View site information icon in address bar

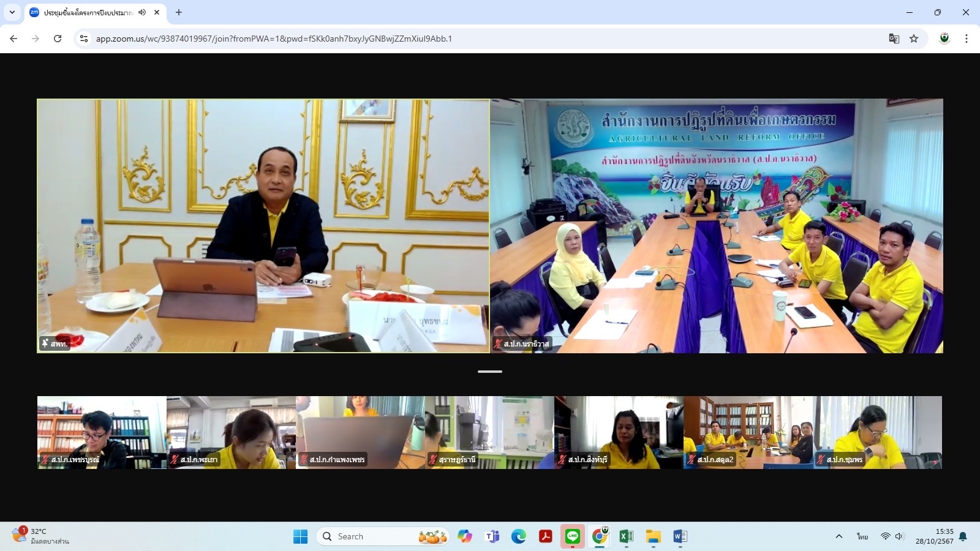[85, 39]
